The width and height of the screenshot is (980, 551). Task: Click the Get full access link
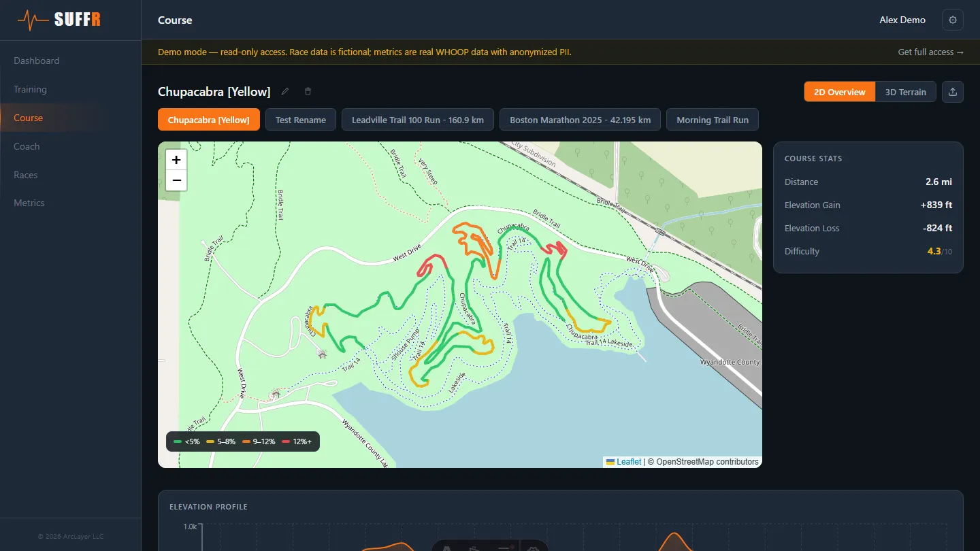(931, 52)
